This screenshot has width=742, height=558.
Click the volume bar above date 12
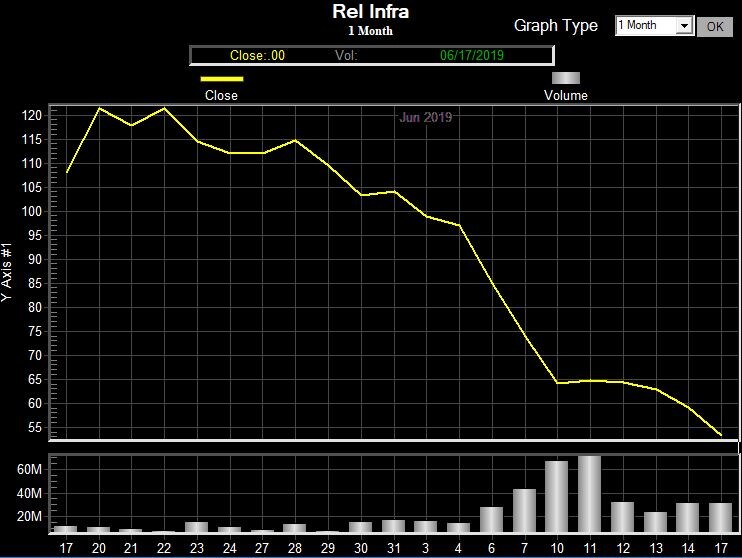[x=622, y=517]
